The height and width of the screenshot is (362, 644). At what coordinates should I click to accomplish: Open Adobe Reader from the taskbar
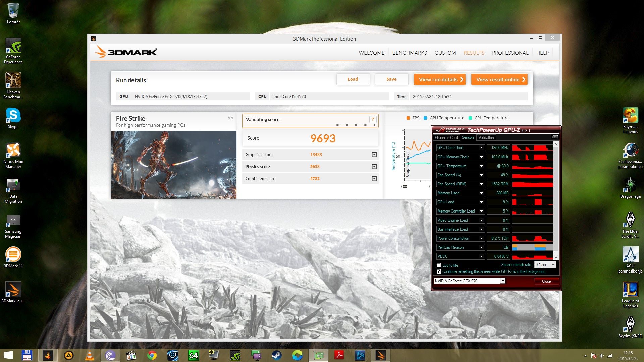[x=339, y=355]
